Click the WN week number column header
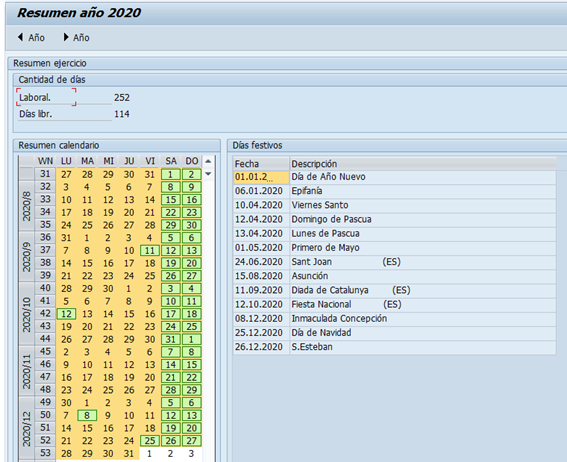This screenshot has width=567, height=462. click(x=45, y=161)
